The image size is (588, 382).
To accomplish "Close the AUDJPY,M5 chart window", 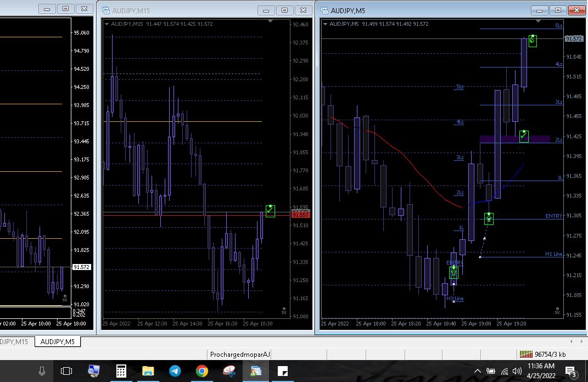I will pos(577,10).
